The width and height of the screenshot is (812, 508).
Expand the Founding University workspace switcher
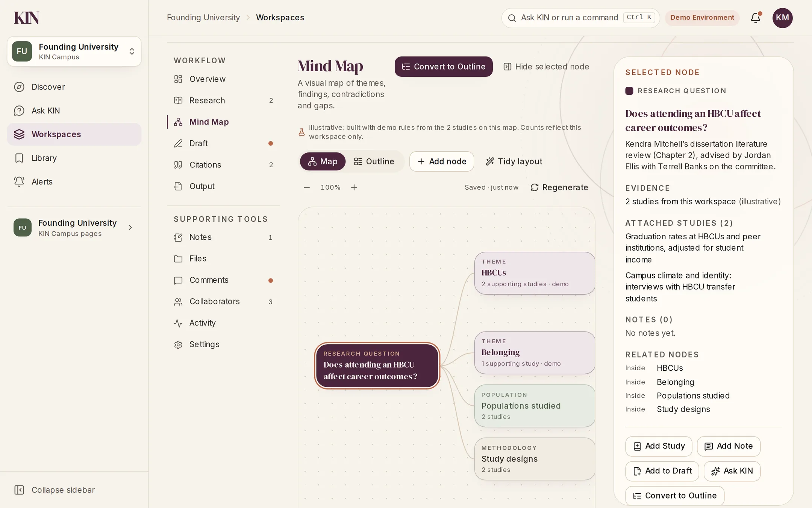click(74, 52)
